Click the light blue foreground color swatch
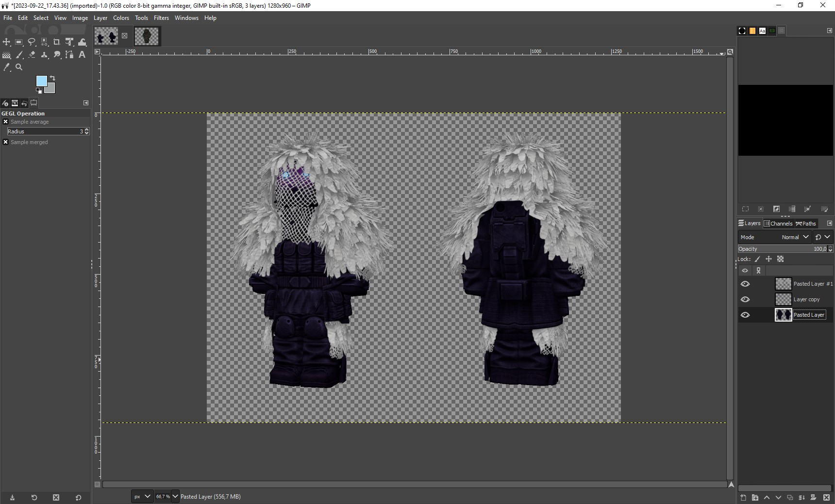The image size is (835, 504). (41, 81)
